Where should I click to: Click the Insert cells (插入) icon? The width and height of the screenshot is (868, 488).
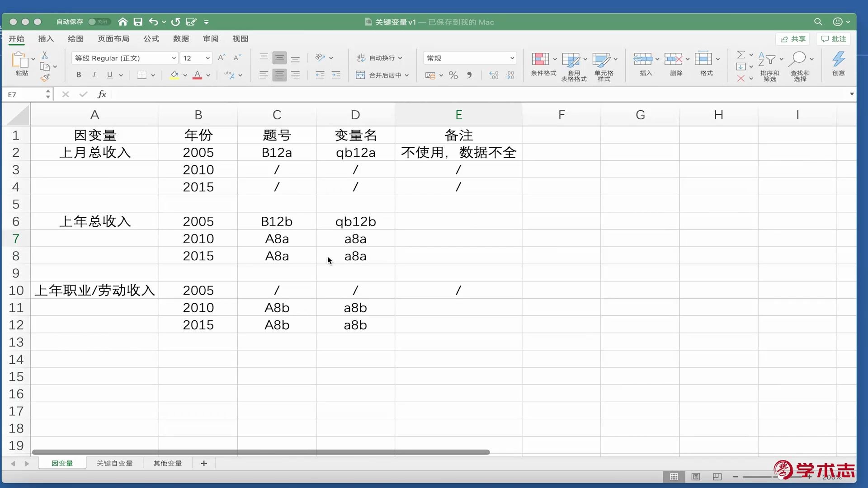click(x=642, y=59)
